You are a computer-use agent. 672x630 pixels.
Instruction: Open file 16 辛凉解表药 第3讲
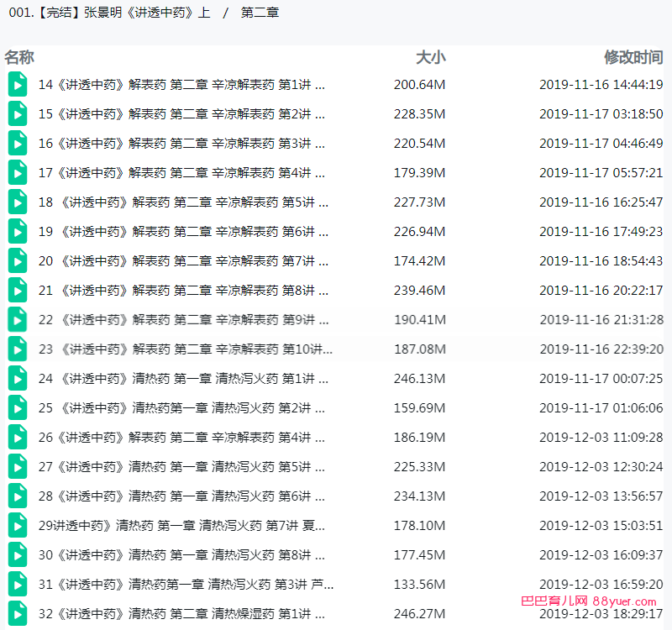[x=181, y=143]
